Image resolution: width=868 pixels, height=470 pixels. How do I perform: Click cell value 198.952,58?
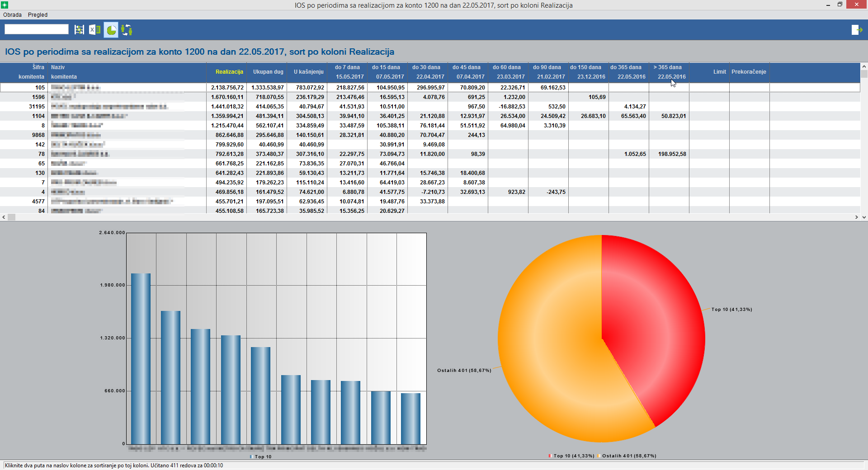click(672, 154)
